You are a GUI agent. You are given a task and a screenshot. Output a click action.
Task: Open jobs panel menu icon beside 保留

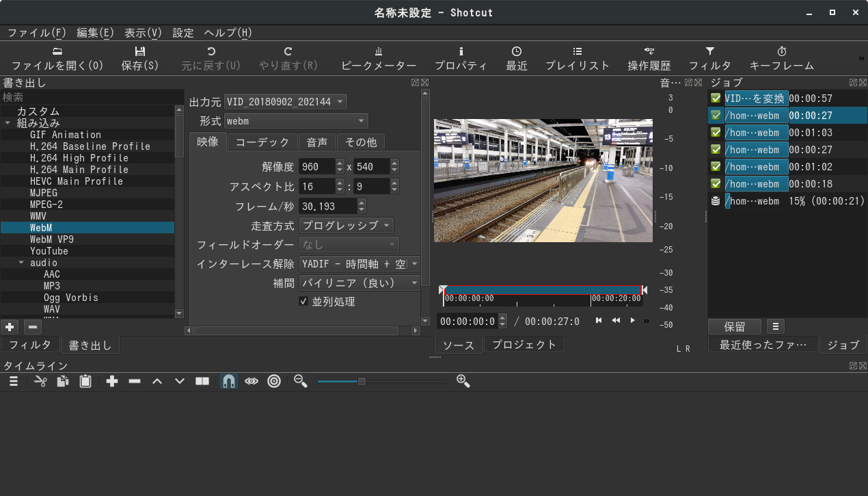pos(776,327)
